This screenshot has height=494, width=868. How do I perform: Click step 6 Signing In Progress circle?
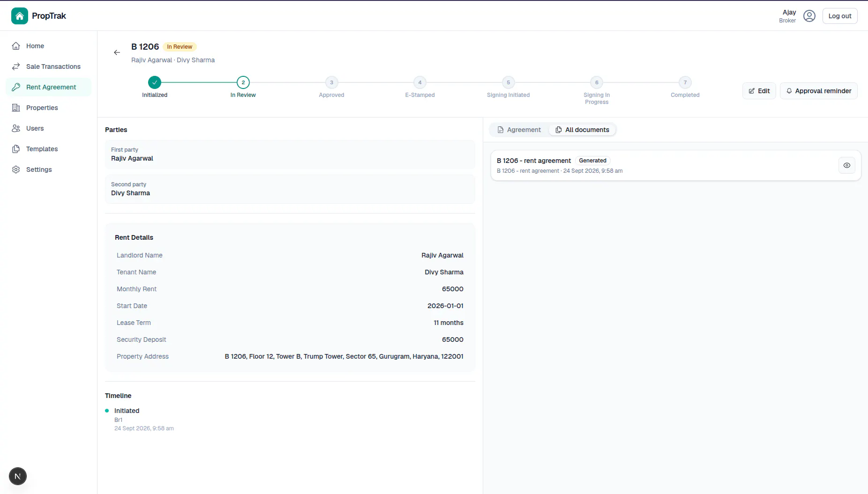click(597, 82)
